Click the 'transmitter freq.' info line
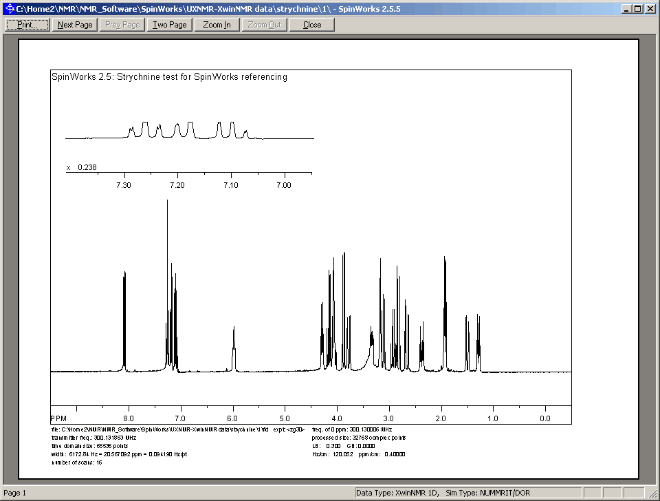Image resolution: width=660 pixels, height=501 pixels. point(93,438)
